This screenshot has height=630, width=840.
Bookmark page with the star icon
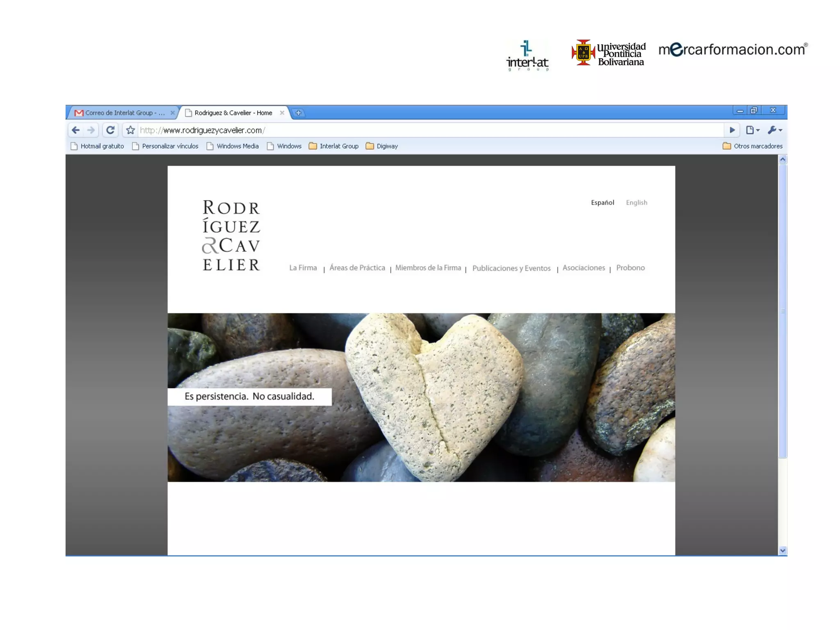pyautogui.click(x=130, y=130)
